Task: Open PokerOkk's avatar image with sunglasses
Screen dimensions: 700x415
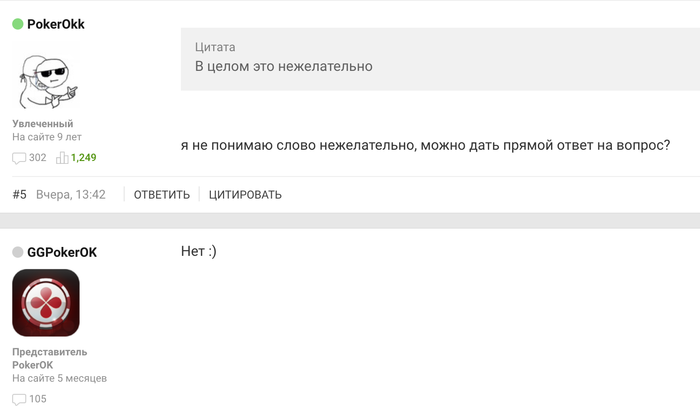Action: 45,77
